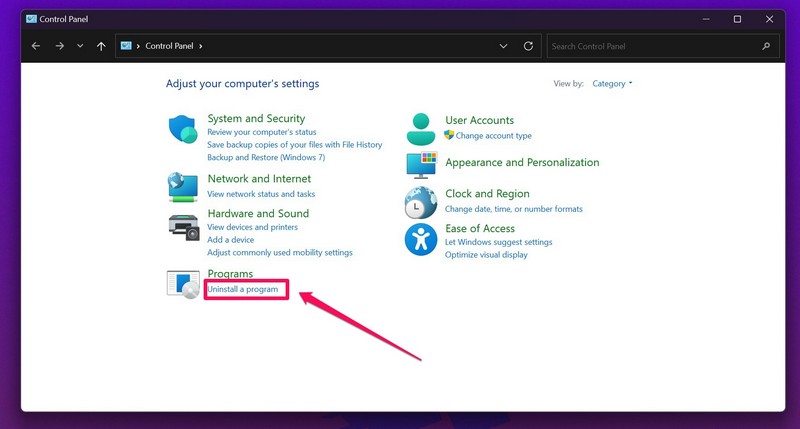Click the System and Security shield icon

click(x=183, y=130)
